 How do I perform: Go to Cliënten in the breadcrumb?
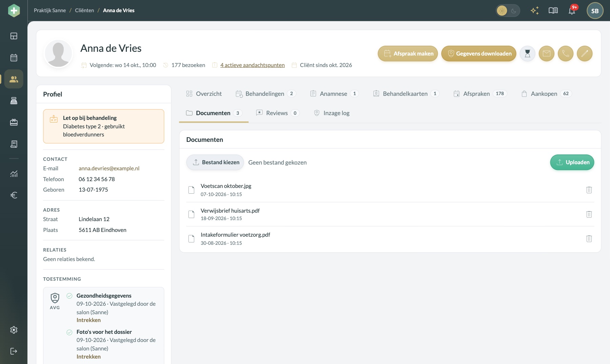[x=84, y=10]
